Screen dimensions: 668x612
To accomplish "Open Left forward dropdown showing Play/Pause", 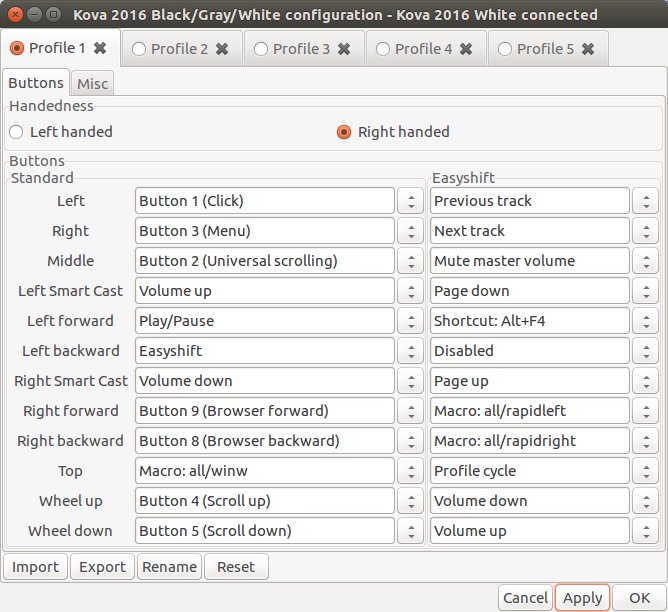I will [x=265, y=321].
